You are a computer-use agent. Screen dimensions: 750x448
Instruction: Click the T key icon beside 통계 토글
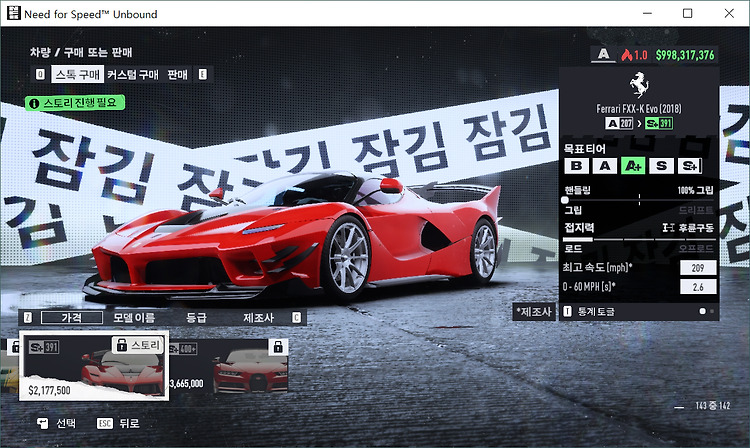[567, 312]
